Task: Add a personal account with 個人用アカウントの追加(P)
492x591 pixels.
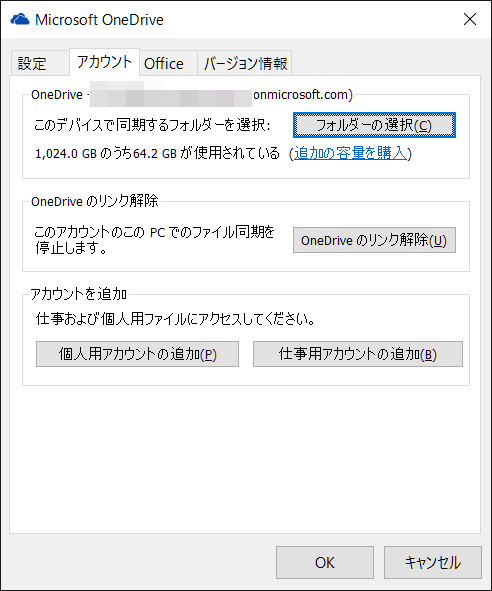Action: [137, 354]
